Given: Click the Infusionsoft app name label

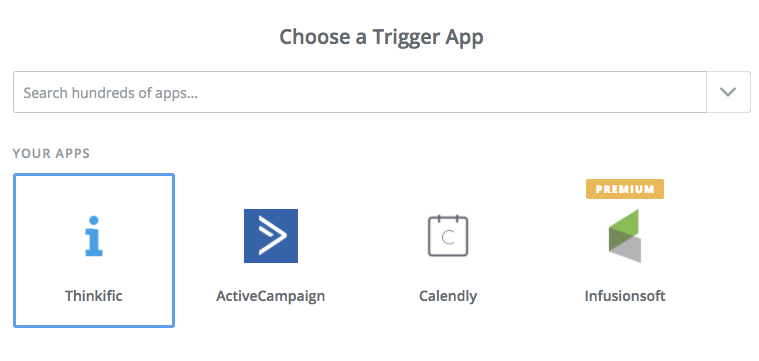Looking at the screenshot, I should point(625,296).
